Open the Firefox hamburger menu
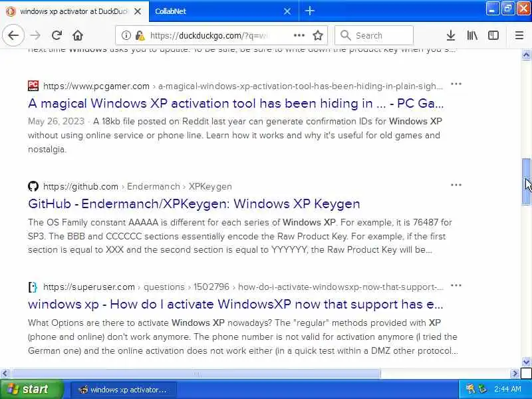The width and height of the screenshot is (532, 399). tap(519, 35)
